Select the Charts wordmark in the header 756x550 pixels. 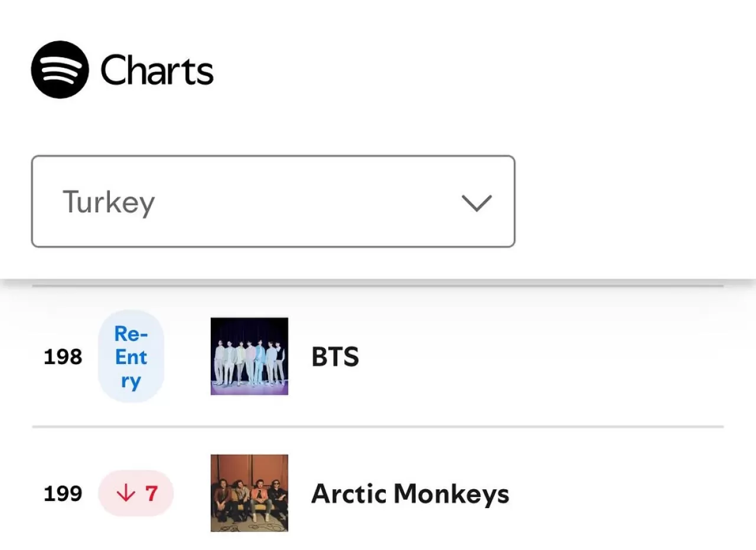(x=157, y=71)
